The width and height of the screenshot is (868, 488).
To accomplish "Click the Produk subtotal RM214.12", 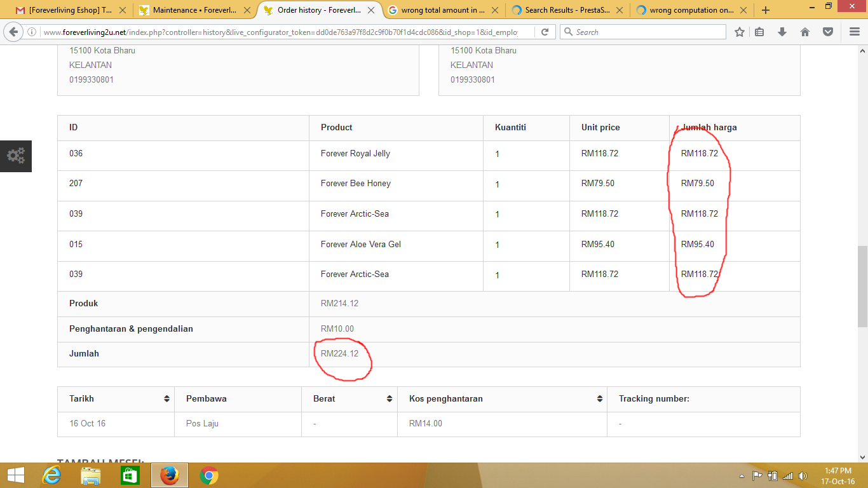I will pyautogui.click(x=339, y=304).
